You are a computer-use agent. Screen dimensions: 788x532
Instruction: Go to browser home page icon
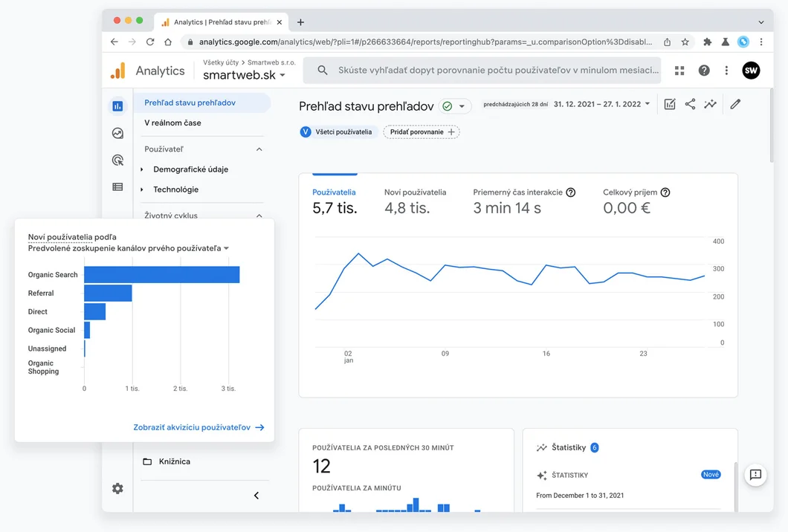pyautogui.click(x=168, y=42)
